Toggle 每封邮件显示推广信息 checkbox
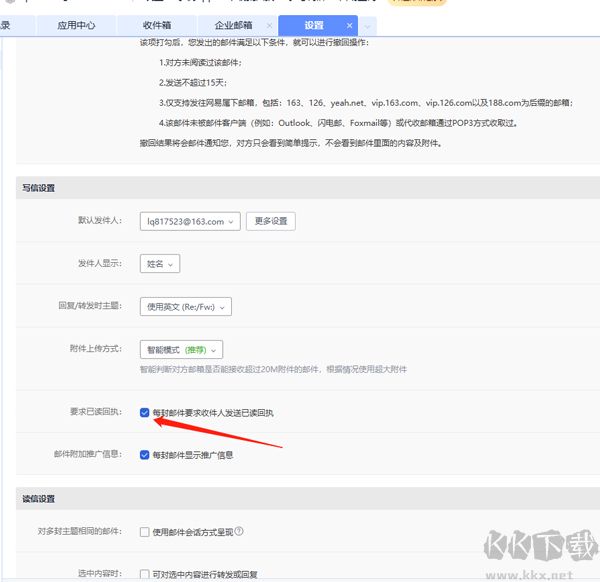This screenshot has width=600, height=582. [x=144, y=455]
